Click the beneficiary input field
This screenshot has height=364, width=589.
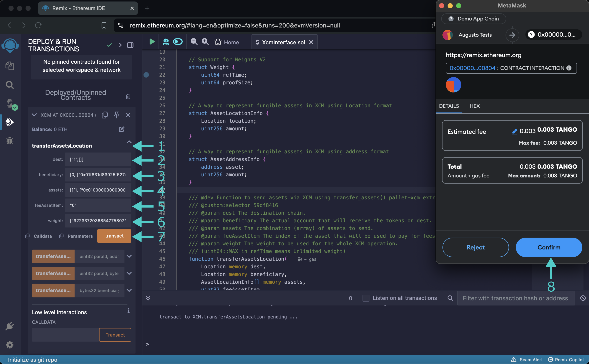point(98,175)
